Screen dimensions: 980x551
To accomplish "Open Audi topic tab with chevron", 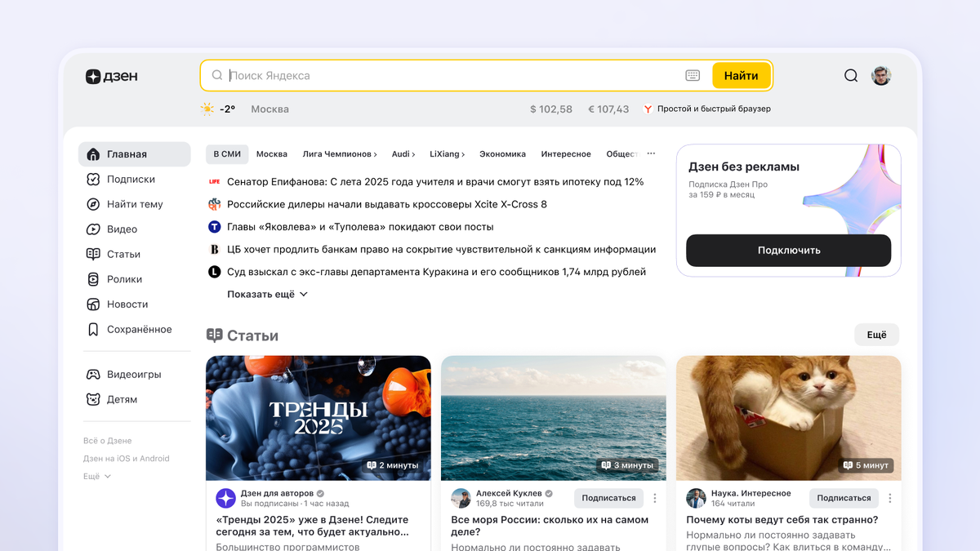I will tap(403, 153).
